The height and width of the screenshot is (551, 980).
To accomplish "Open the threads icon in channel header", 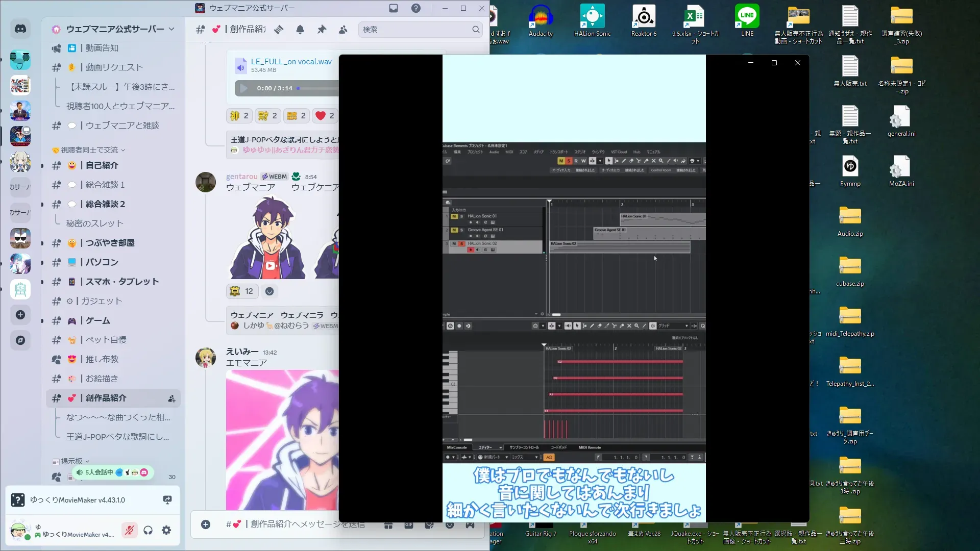I will tap(279, 30).
